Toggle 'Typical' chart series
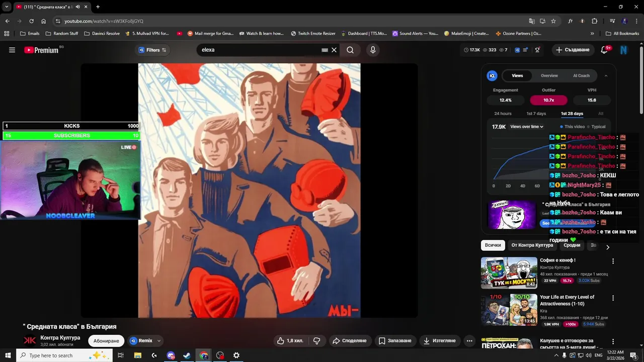 click(x=597, y=127)
